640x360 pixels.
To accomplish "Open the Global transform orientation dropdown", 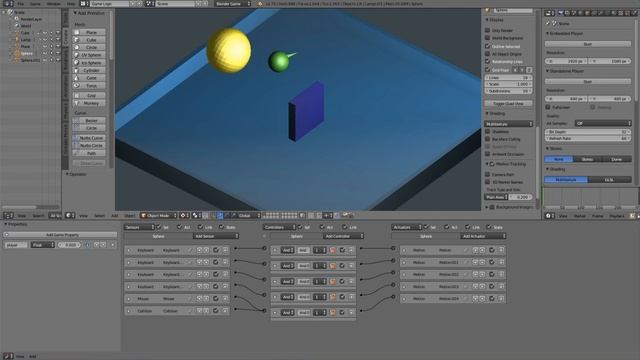I will pos(246,216).
